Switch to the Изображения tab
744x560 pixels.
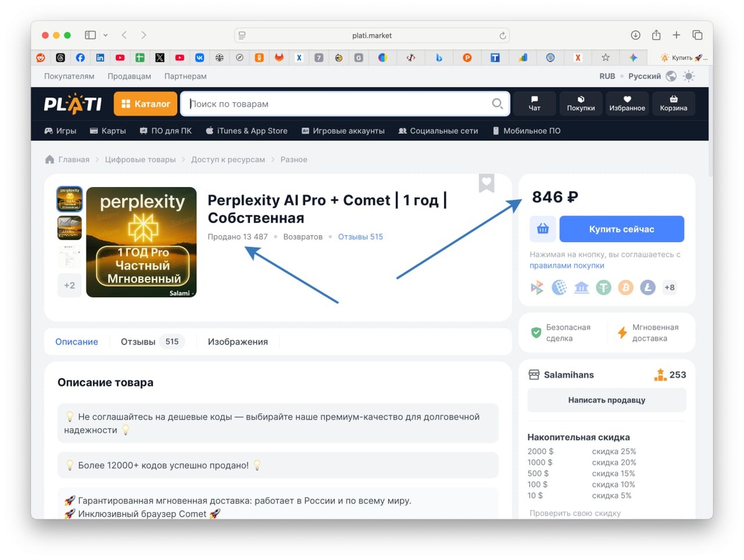coord(237,341)
